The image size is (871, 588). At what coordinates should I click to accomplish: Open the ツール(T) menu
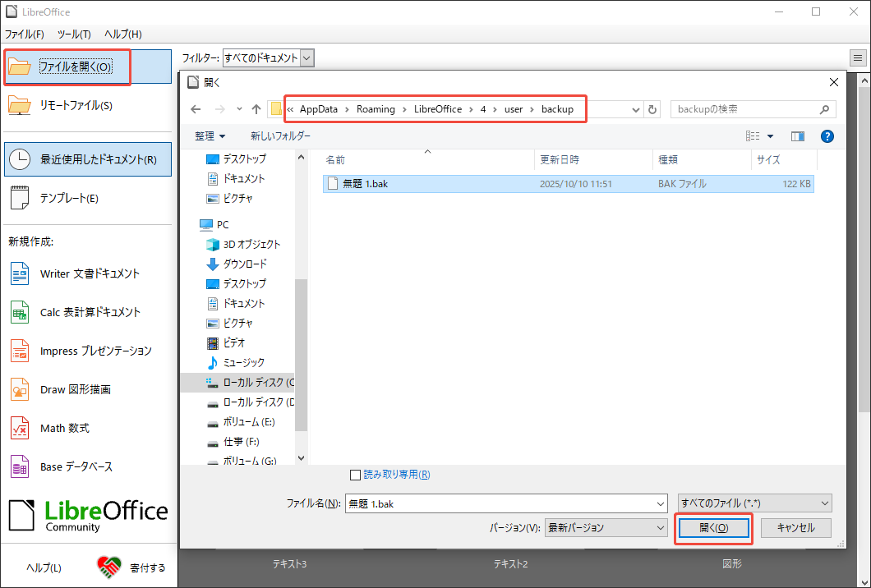pyautogui.click(x=74, y=34)
